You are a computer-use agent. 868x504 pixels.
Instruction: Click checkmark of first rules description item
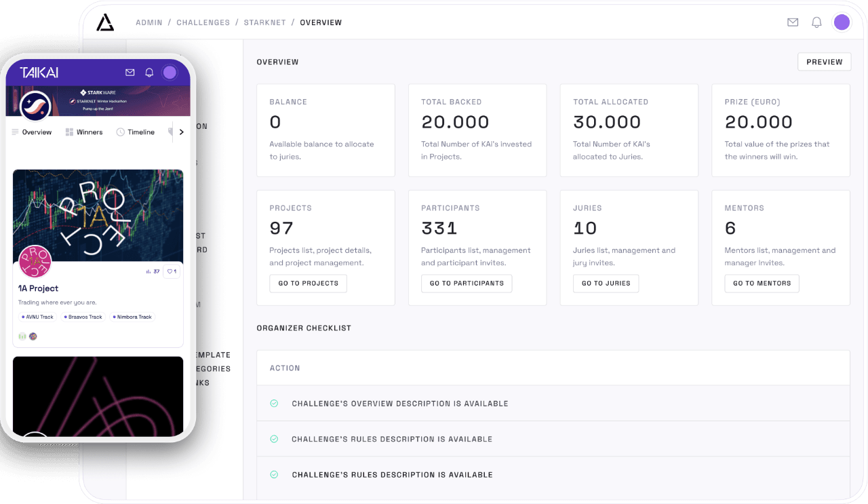click(x=274, y=439)
